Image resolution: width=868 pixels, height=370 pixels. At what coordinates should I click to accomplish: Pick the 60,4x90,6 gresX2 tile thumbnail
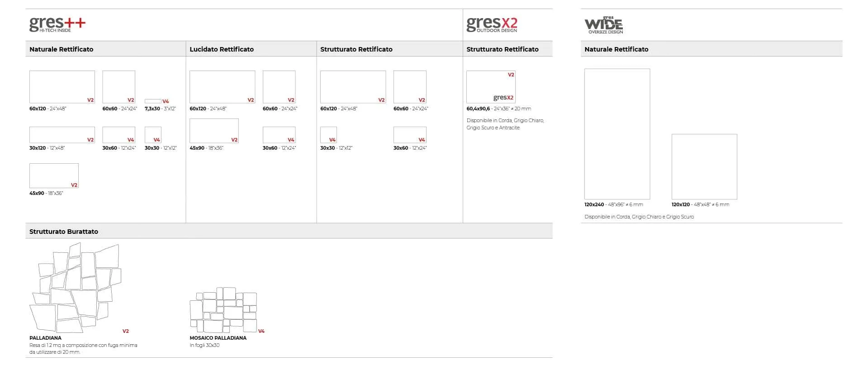click(491, 87)
